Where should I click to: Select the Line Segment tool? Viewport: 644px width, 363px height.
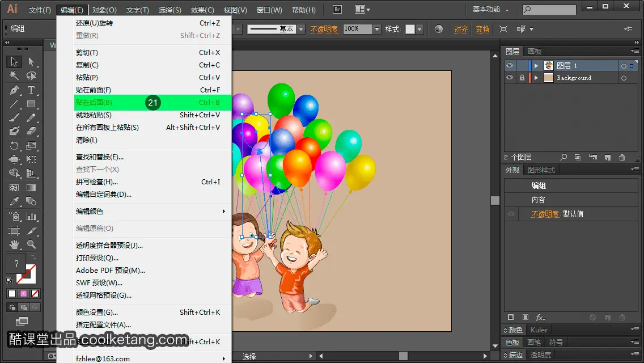click(x=14, y=104)
